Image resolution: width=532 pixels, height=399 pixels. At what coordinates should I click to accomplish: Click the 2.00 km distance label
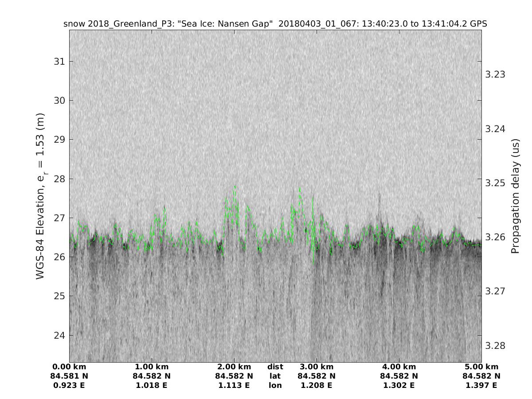pos(234,367)
